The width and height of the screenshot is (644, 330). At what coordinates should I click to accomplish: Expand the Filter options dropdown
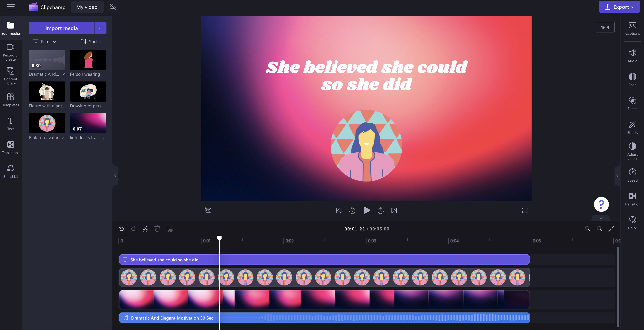(x=44, y=41)
